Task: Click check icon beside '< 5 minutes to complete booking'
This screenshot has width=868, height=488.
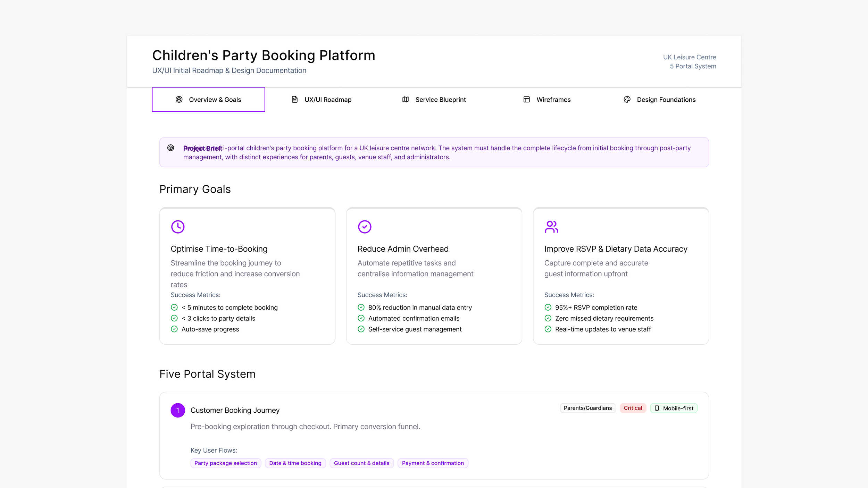Action: click(174, 308)
